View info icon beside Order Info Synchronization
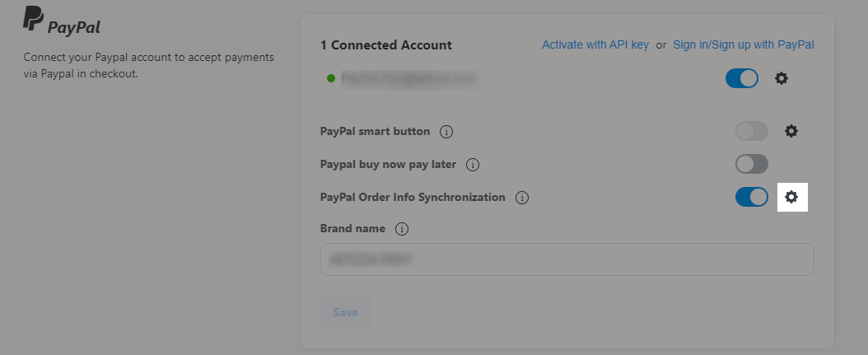 (522, 198)
